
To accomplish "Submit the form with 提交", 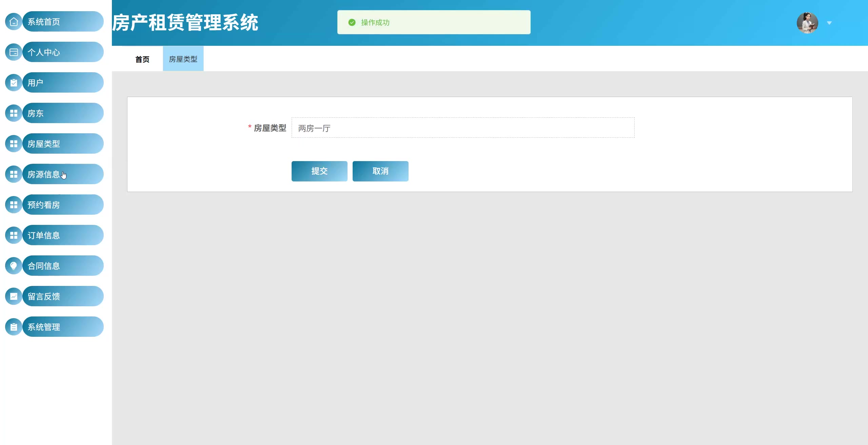I will 319,171.
